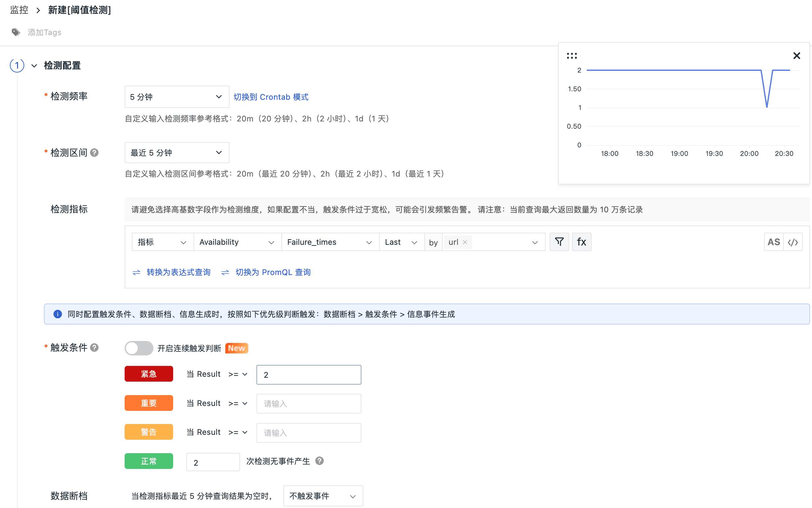Click the 19:00 label on chart axis
Viewport: 812px width, 508px height.
click(680, 154)
